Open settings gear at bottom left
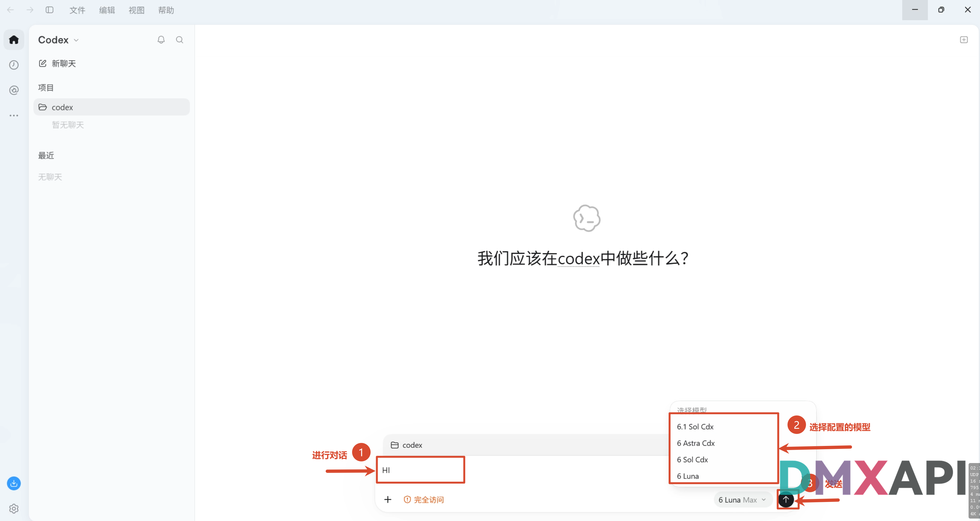Screen dimensions: 980x521 [14, 508]
